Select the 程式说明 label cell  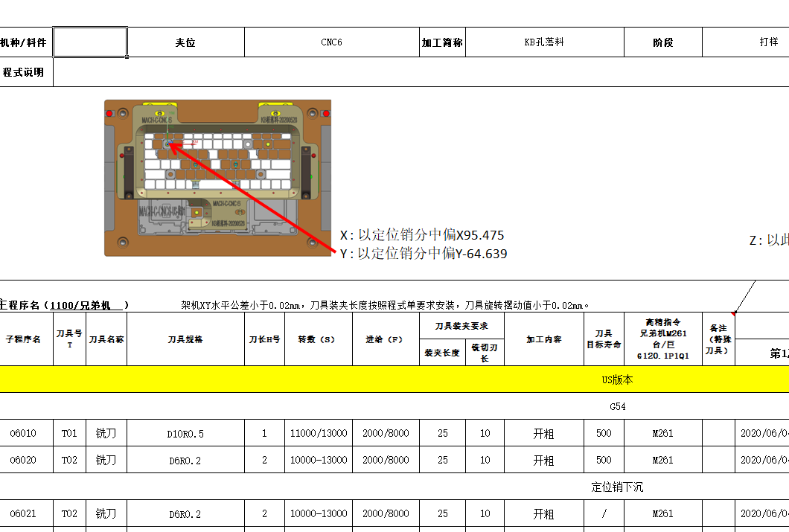[x=25, y=72]
